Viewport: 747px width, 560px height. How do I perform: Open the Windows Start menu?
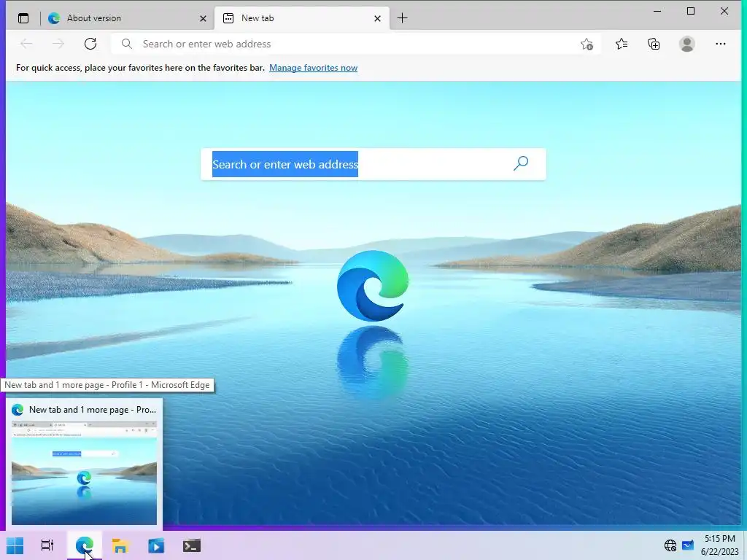pyautogui.click(x=15, y=545)
